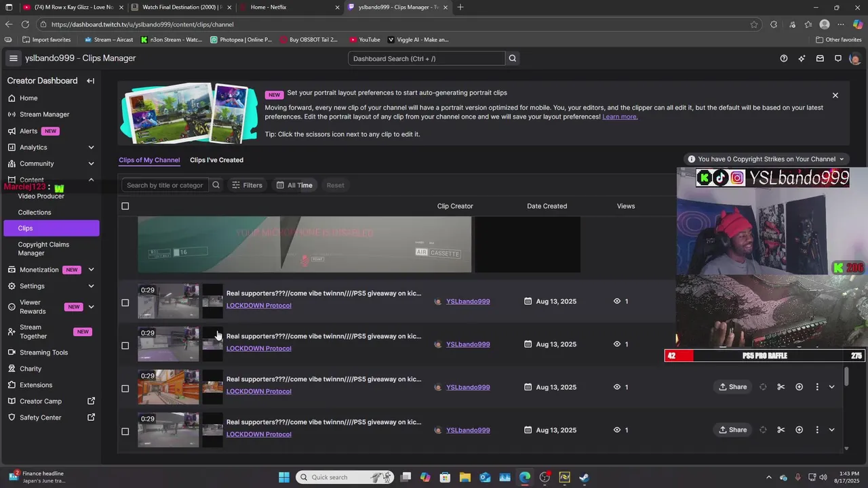
Task: Open the notifications inbox icon
Action: [820, 58]
